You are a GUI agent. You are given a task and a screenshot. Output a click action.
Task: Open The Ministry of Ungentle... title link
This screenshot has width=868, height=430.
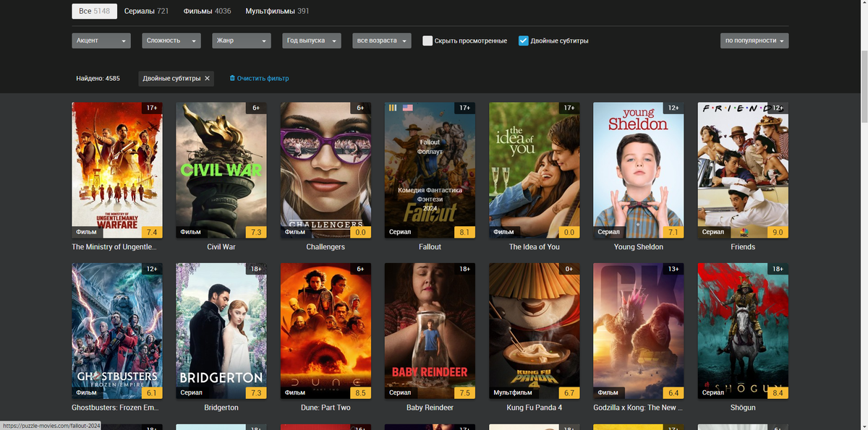coord(114,246)
